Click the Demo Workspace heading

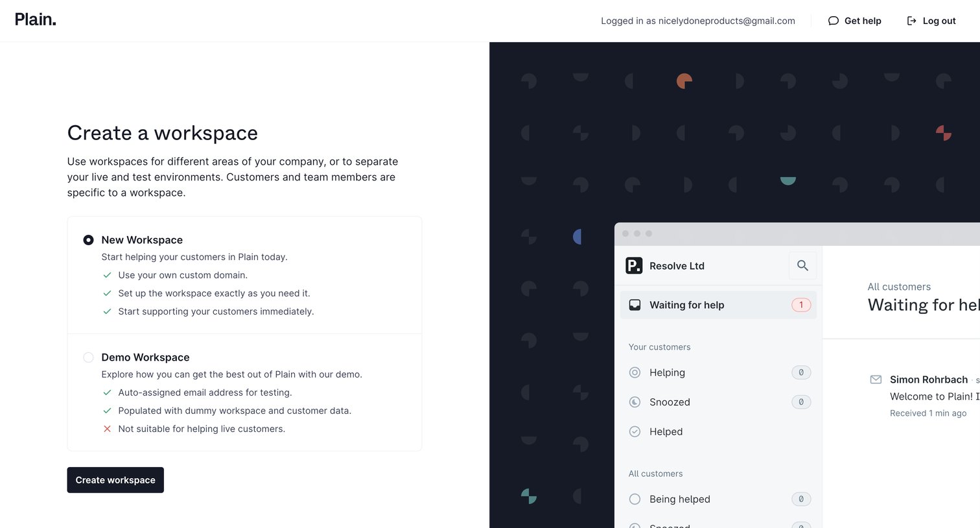145,357
